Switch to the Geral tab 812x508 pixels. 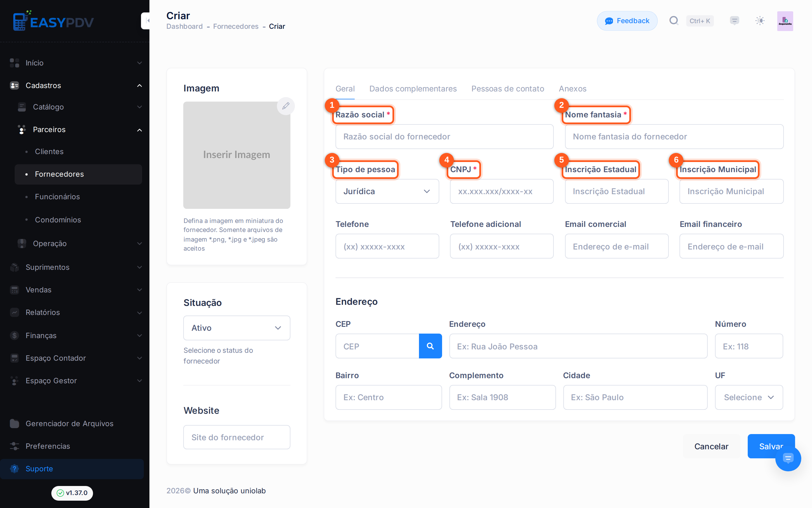[x=345, y=89]
